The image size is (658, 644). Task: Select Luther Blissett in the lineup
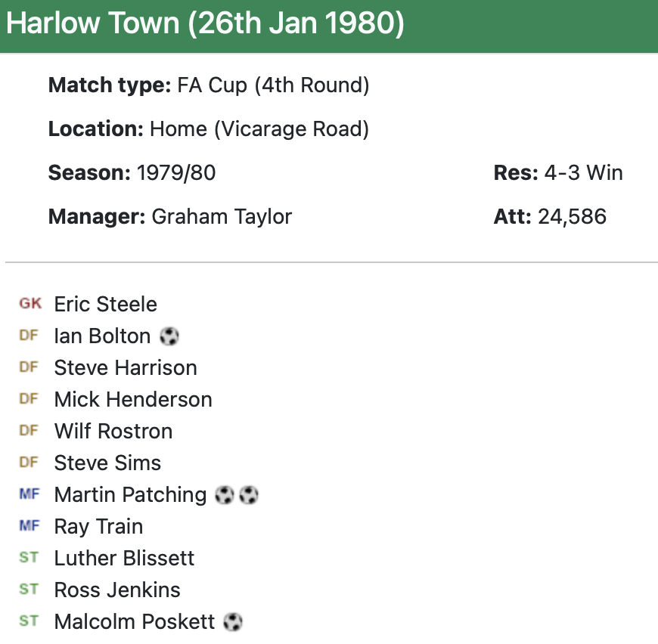pos(124,558)
